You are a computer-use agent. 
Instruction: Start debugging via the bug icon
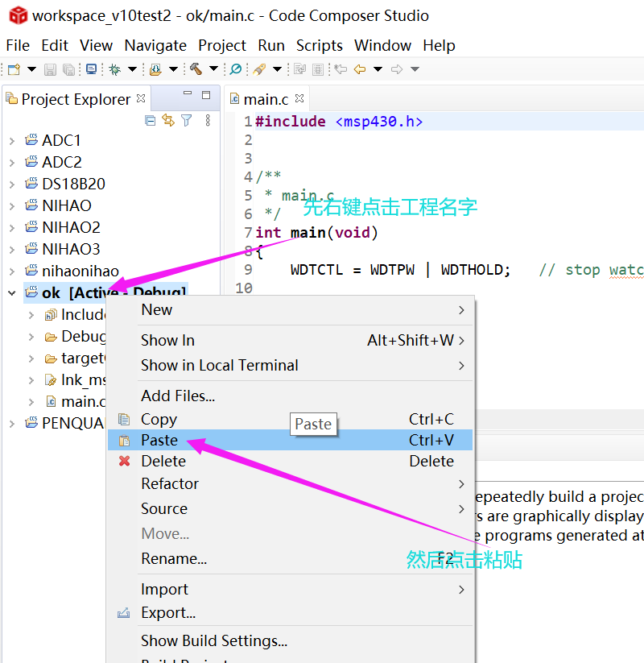tap(114, 69)
